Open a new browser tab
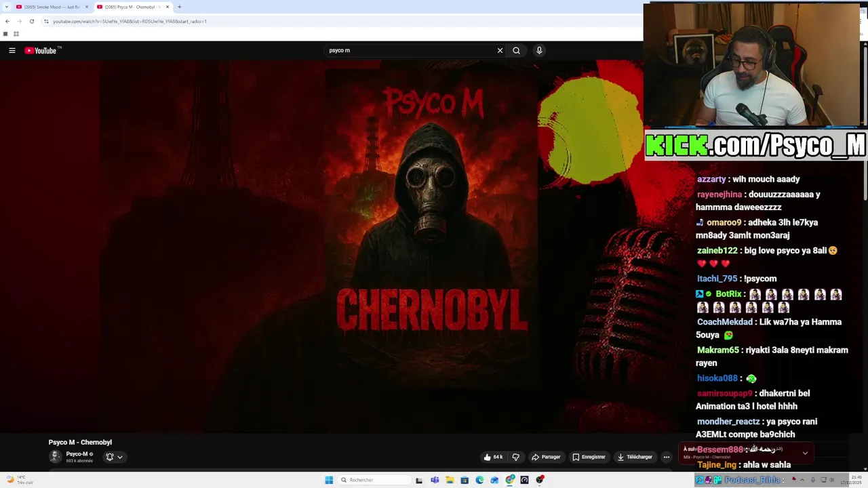Viewport: 868px width, 488px height. click(x=179, y=7)
